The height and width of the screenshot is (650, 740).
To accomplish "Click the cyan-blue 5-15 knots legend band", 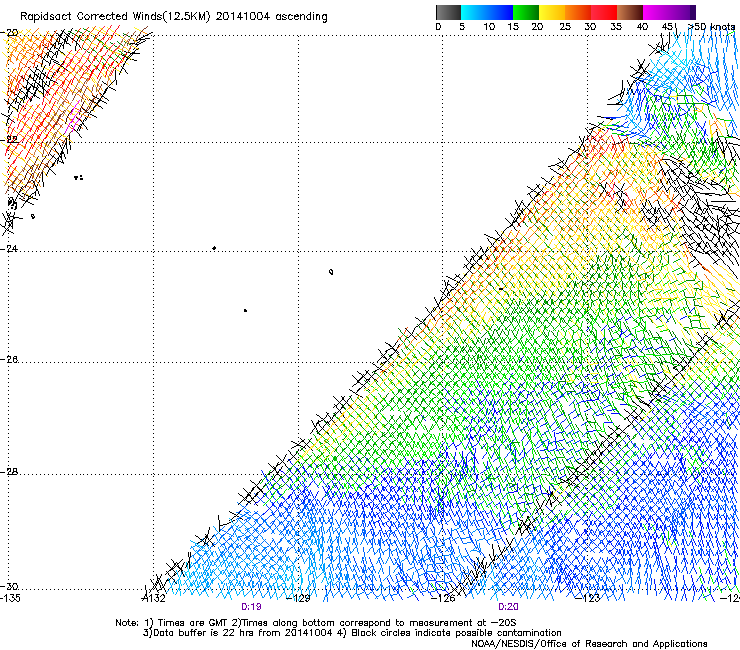I will (x=487, y=12).
